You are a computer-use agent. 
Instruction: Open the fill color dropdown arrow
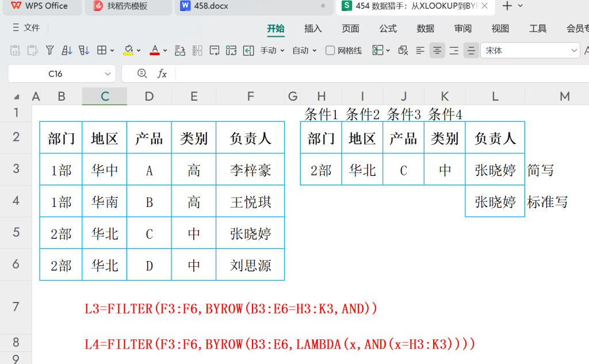(x=139, y=51)
